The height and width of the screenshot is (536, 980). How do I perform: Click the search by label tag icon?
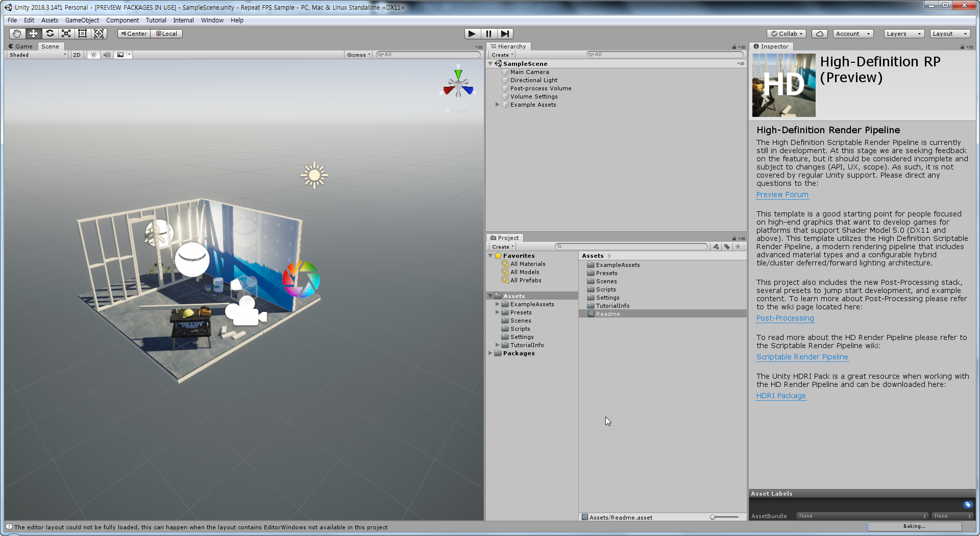[x=727, y=247]
